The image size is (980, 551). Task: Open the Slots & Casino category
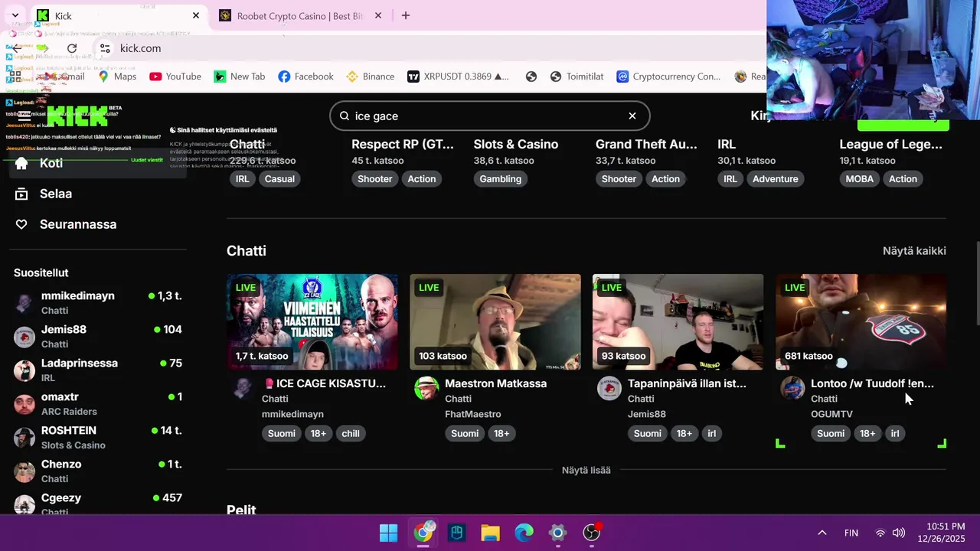pyautogui.click(x=516, y=144)
